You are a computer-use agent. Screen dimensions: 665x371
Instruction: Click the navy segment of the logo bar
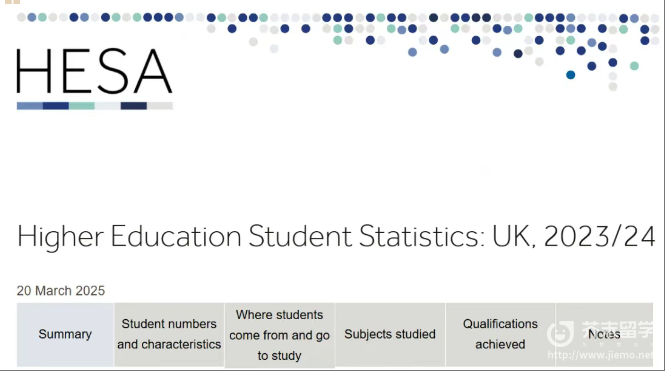click(x=134, y=106)
